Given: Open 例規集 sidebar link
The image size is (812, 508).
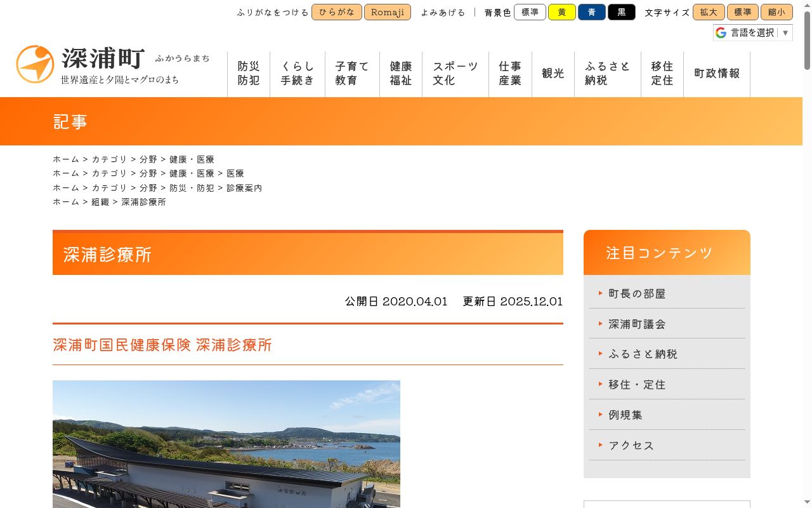Looking at the screenshot, I should tap(625, 415).
